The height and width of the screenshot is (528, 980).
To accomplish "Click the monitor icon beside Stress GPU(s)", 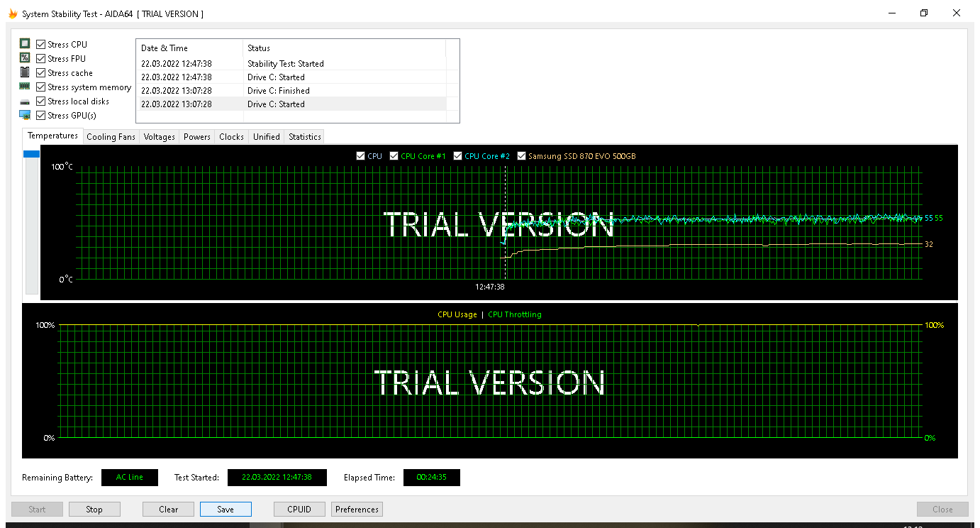I will point(25,115).
